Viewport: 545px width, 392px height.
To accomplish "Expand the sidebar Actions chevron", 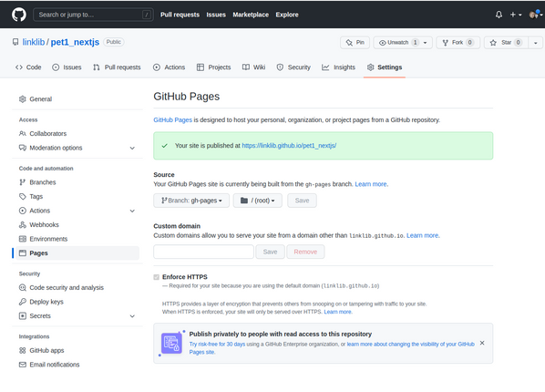I will tap(132, 211).
